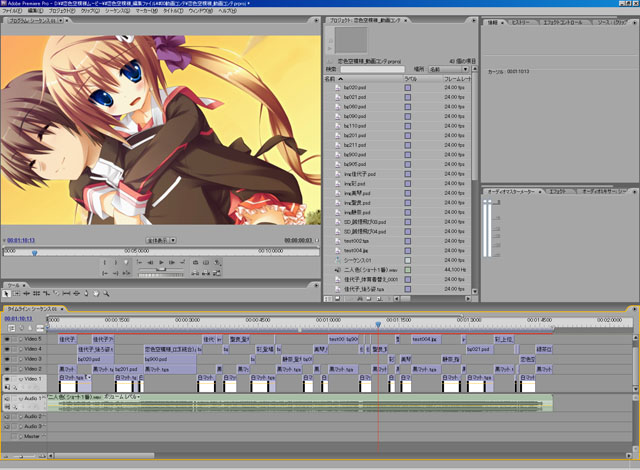The height and width of the screenshot is (470, 640).
Task: Select the Rolling Edit tool
Action: pyautogui.click(x=36, y=293)
